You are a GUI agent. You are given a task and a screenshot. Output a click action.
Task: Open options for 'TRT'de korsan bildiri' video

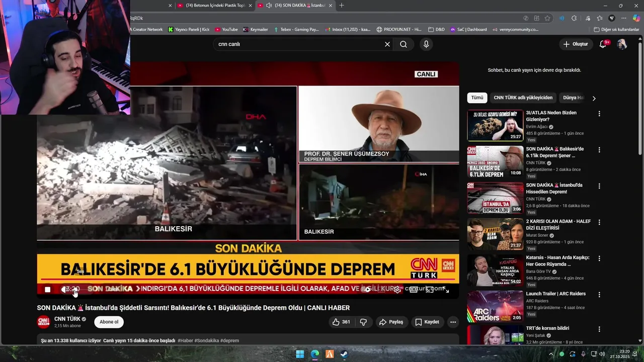599,329
